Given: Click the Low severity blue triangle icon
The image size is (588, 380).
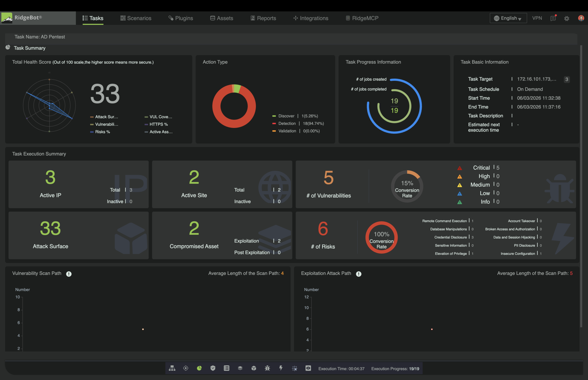Looking at the screenshot, I should pos(459,194).
